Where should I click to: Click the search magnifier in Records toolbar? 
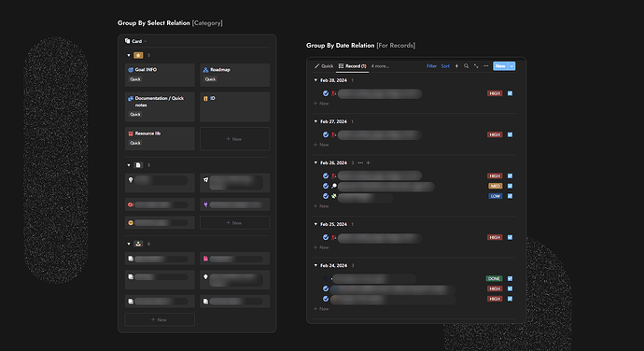466,66
